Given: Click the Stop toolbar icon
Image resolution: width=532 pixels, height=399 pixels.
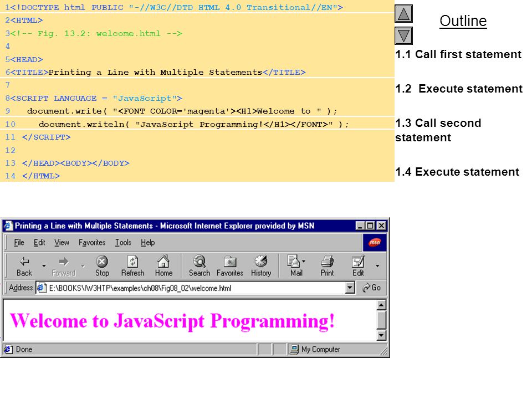Looking at the screenshot, I should [x=102, y=265].
